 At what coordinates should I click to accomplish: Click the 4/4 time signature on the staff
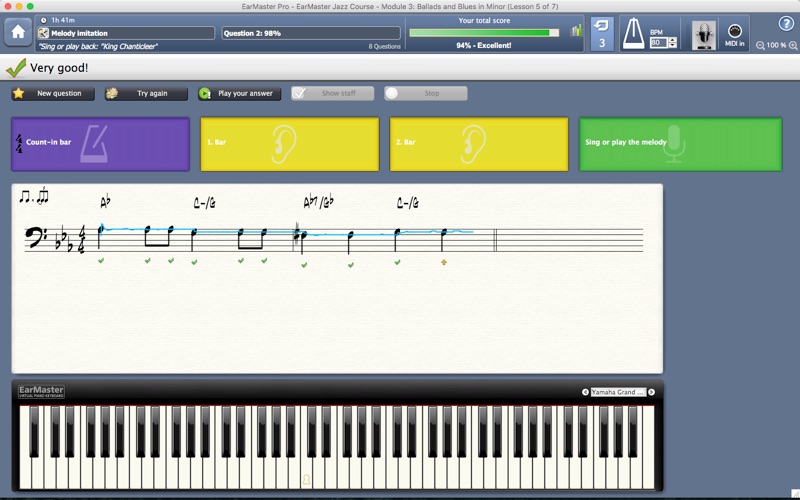(81, 238)
